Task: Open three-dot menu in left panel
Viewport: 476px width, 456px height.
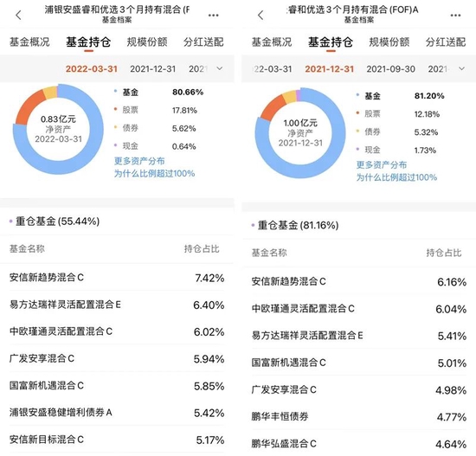Action: [x=214, y=16]
